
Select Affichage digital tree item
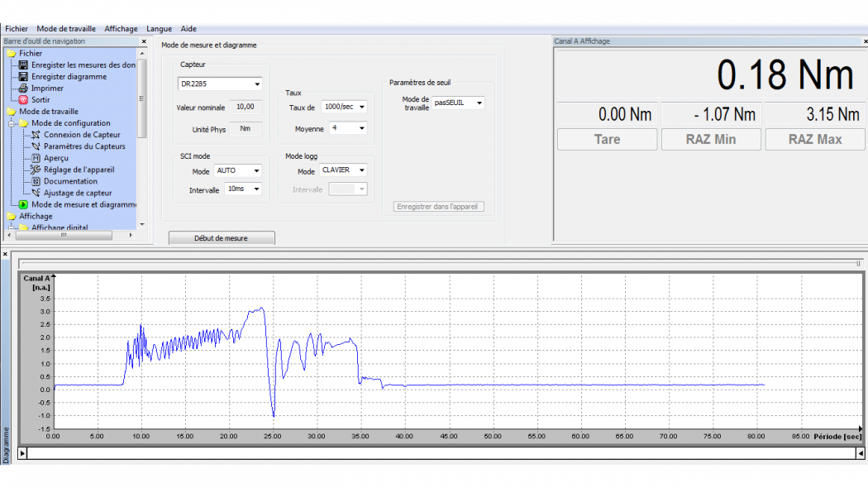60,227
